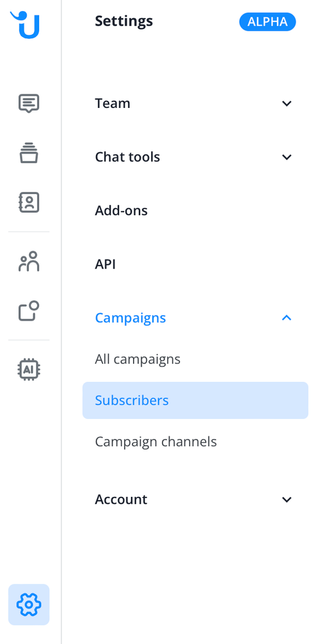Click the Team menu label
This screenshot has height=644, width=329.
pyautogui.click(x=112, y=103)
